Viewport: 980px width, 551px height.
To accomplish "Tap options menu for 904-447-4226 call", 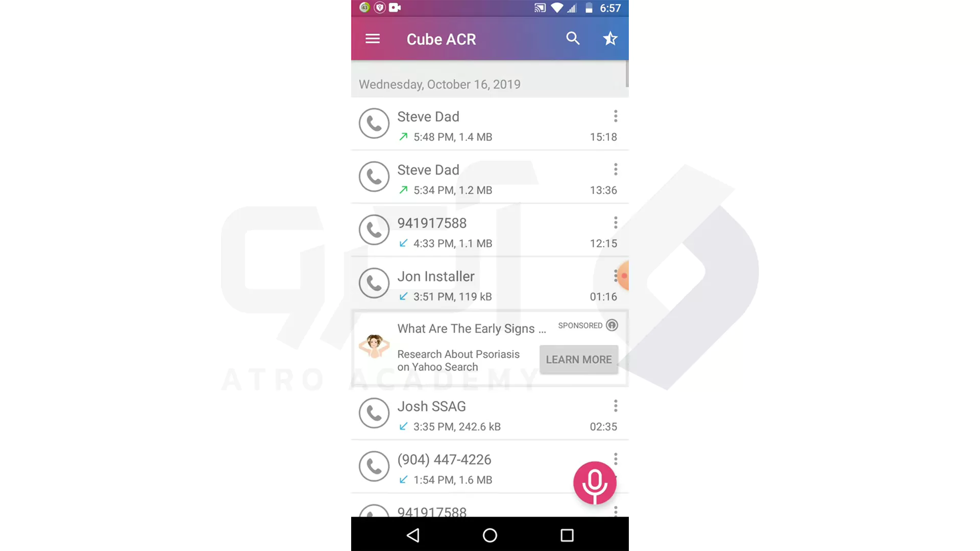I will point(615,459).
